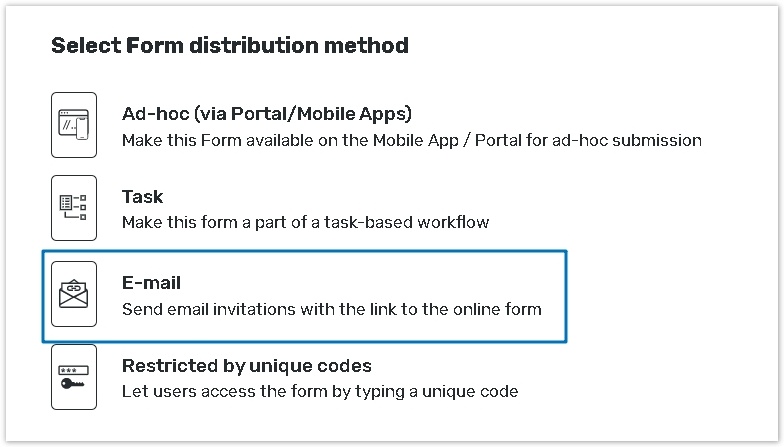Select the Restricted by unique codes title
The width and height of the screenshot is (784, 447).
246,365
